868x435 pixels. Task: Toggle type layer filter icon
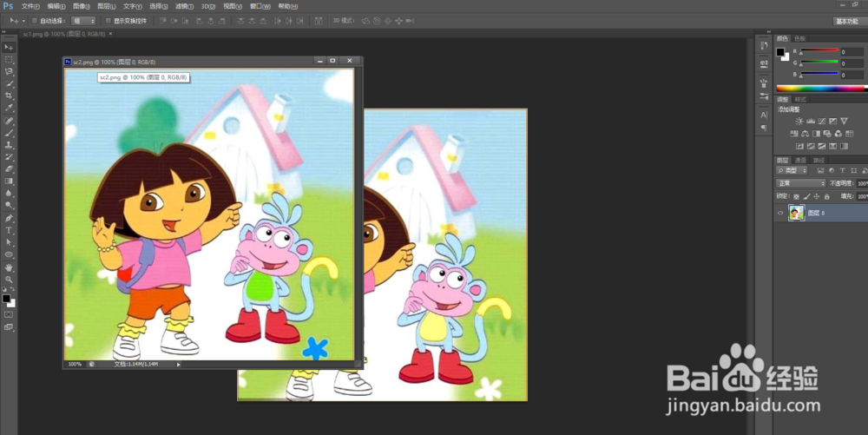[843, 170]
